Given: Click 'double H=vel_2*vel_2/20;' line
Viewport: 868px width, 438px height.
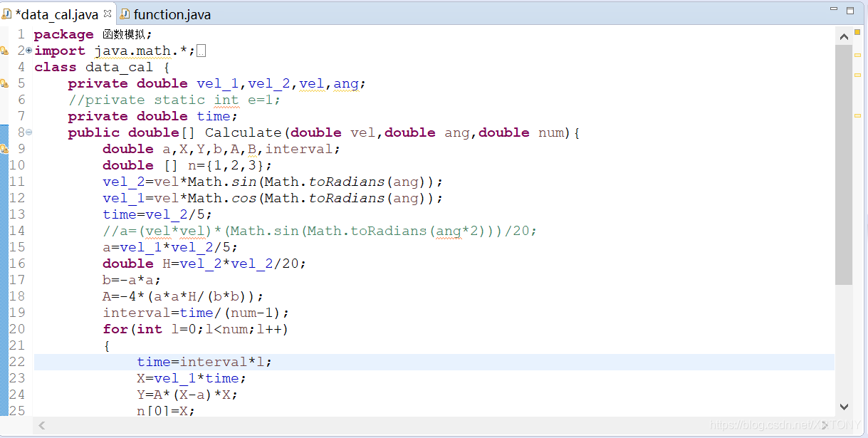Looking at the screenshot, I should (204, 264).
